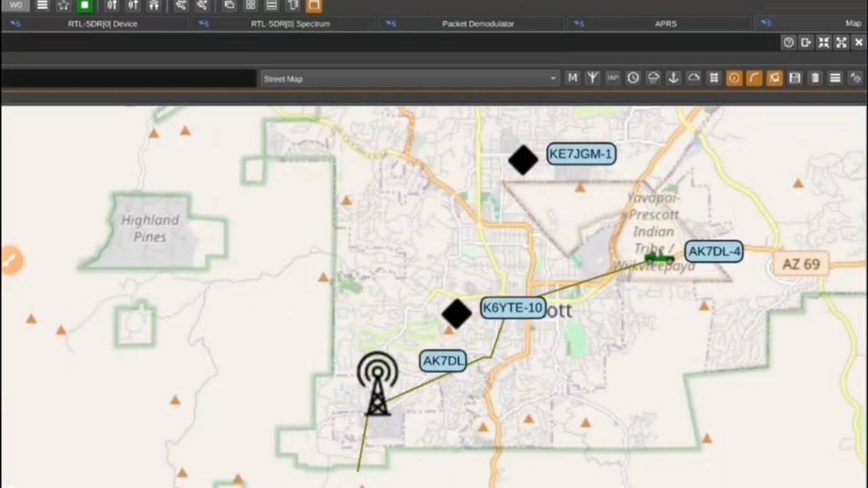This screenshot has width=868, height=488.
Task: Click the green start-all devices button
Action: [x=84, y=5]
